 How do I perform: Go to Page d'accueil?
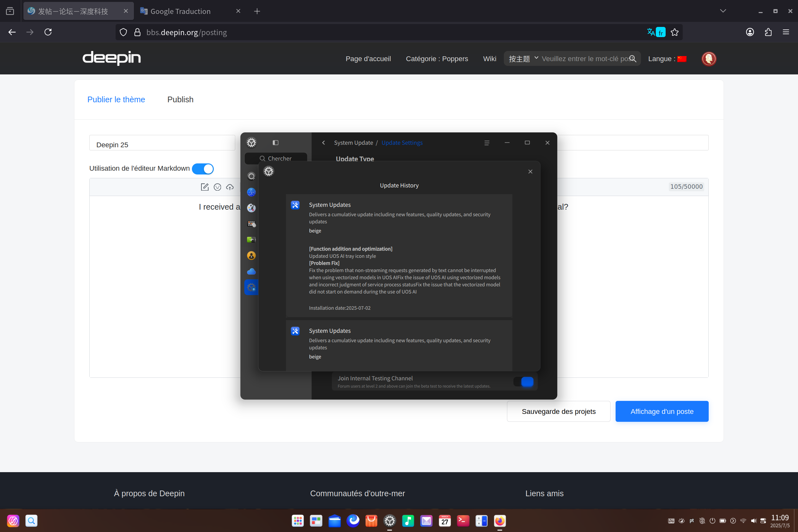tap(368, 59)
